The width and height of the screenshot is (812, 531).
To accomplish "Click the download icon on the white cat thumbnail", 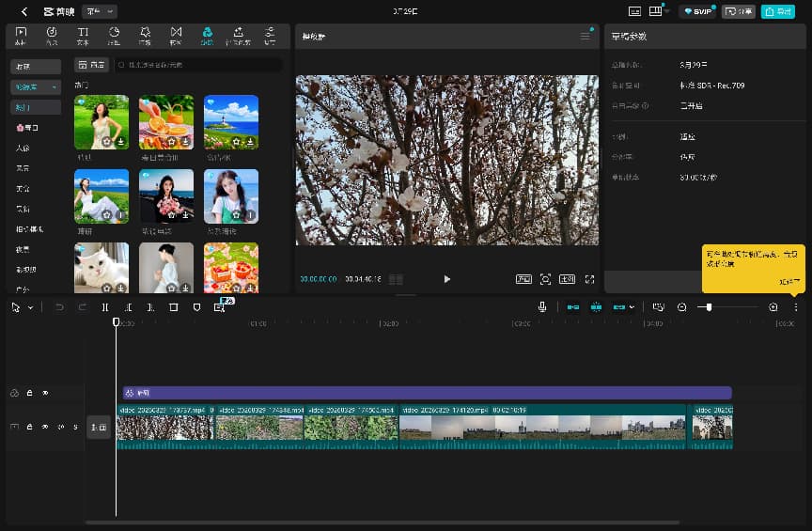I will click(x=121, y=288).
